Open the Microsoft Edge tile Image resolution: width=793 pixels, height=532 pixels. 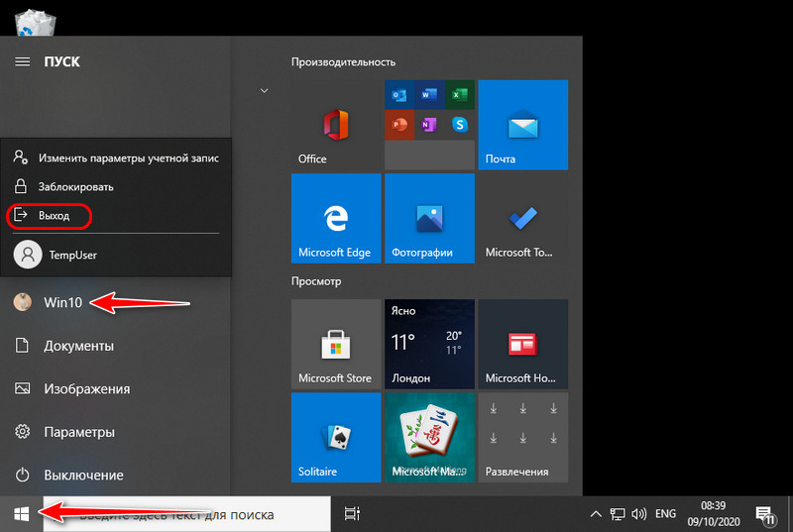click(x=336, y=218)
